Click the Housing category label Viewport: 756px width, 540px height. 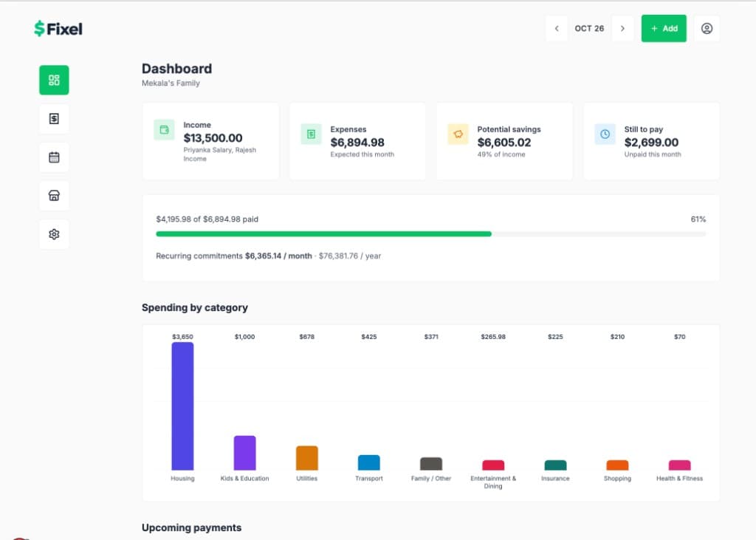click(182, 478)
